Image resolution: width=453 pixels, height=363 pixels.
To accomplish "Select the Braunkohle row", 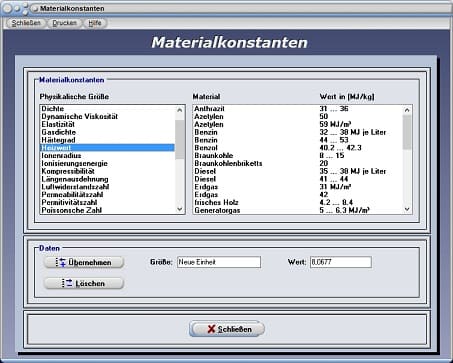I will 298,156.
